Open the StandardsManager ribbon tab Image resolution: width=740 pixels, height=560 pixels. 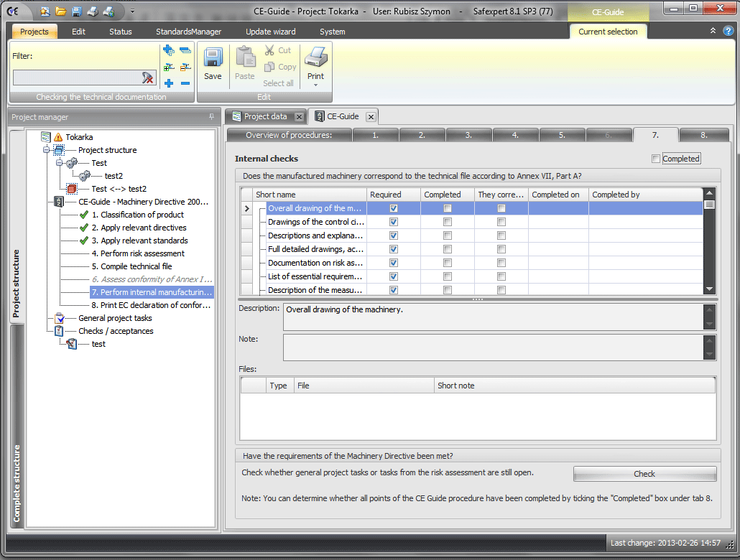pyautogui.click(x=188, y=32)
